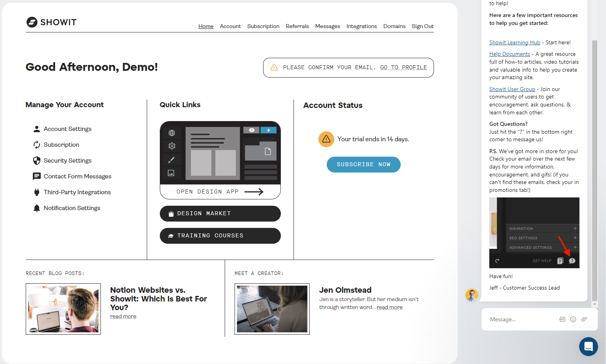Click the Jen Olmstead heading
Viewport: 606px width, 364px height.
point(345,290)
